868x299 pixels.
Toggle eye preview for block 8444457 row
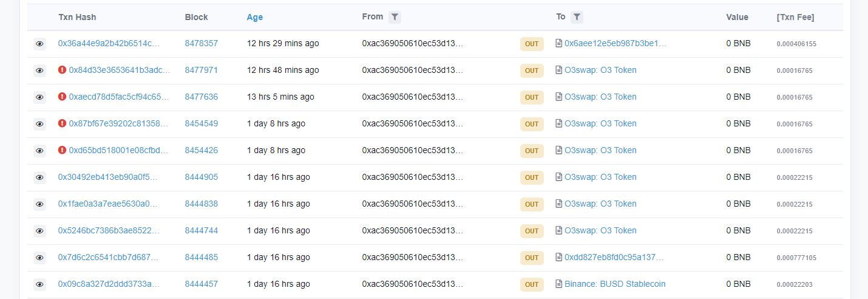[39, 284]
